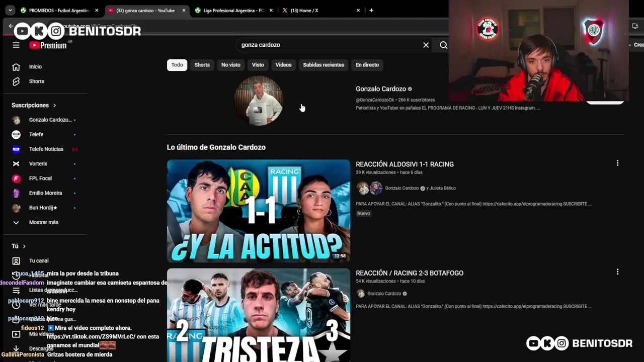
Task: Click the YouTube Premium logo
Action: (x=48, y=45)
